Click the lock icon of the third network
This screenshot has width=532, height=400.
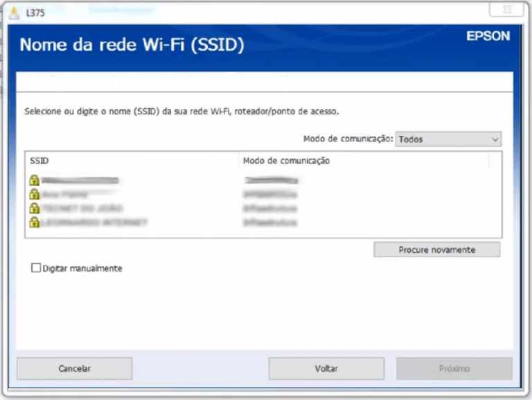tap(34, 209)
